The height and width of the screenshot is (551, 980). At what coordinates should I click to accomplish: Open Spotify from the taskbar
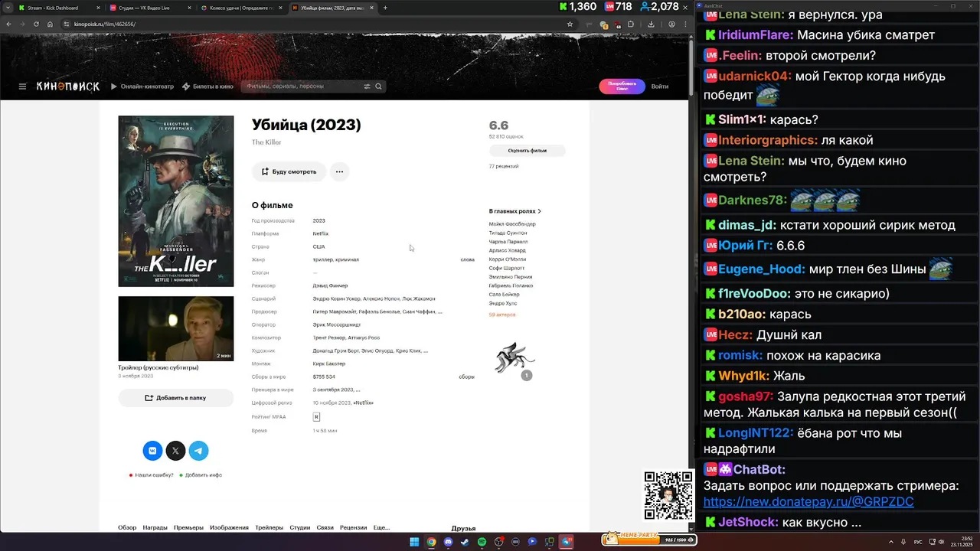[x=482, y=542]
